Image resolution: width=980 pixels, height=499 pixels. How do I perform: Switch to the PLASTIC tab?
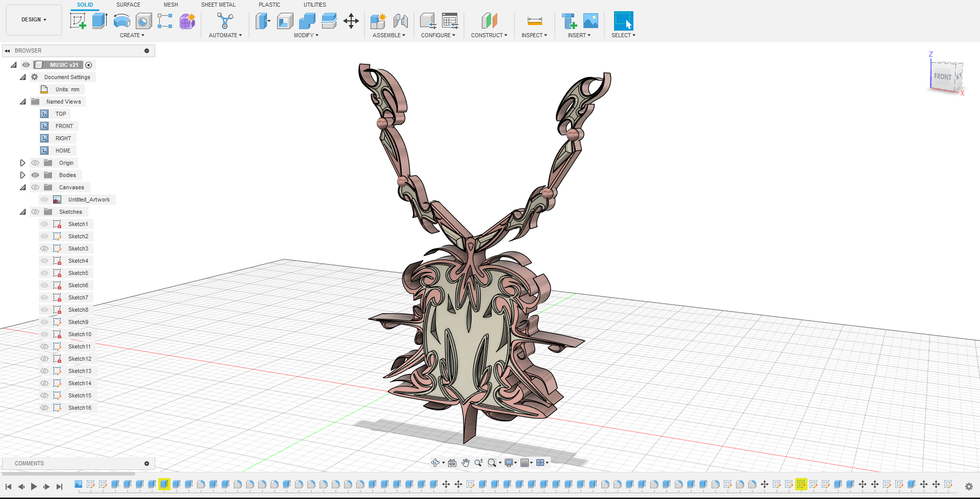pyautogui.click(x=269, y=5)
